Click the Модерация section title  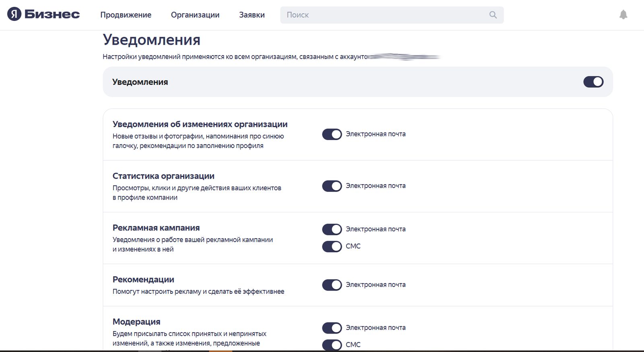136,322
